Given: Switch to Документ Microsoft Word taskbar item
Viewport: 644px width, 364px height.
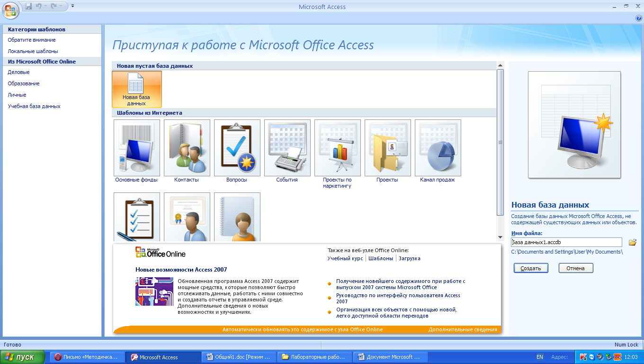Looking at the screenshot, I should [x=391, y=357].
